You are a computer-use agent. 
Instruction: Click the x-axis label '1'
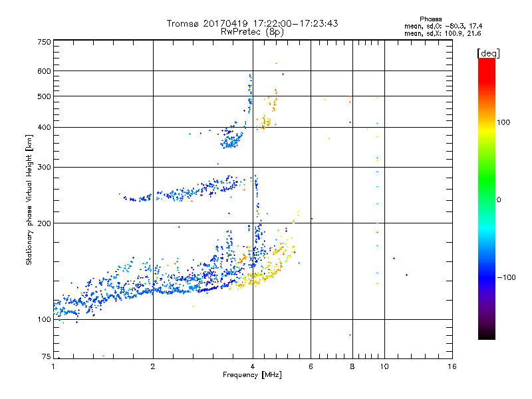pyautogui.click(x=53, y=366)
